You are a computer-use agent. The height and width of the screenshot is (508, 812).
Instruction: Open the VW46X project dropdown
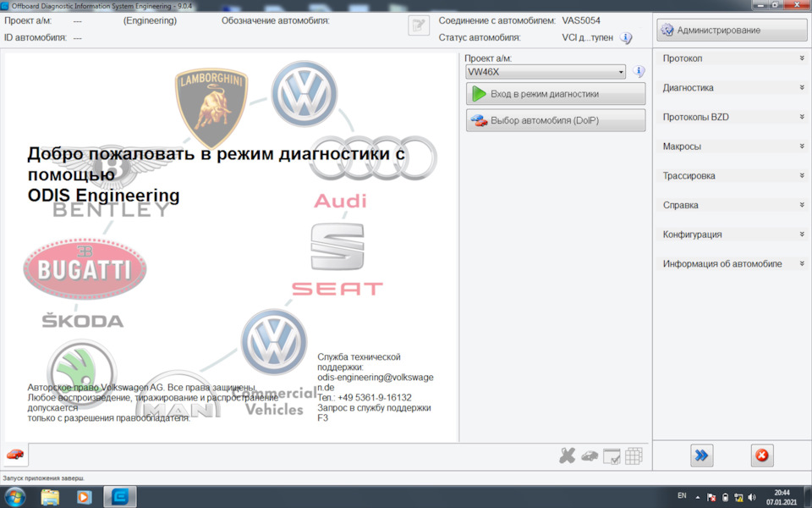(x=546, y=72)
